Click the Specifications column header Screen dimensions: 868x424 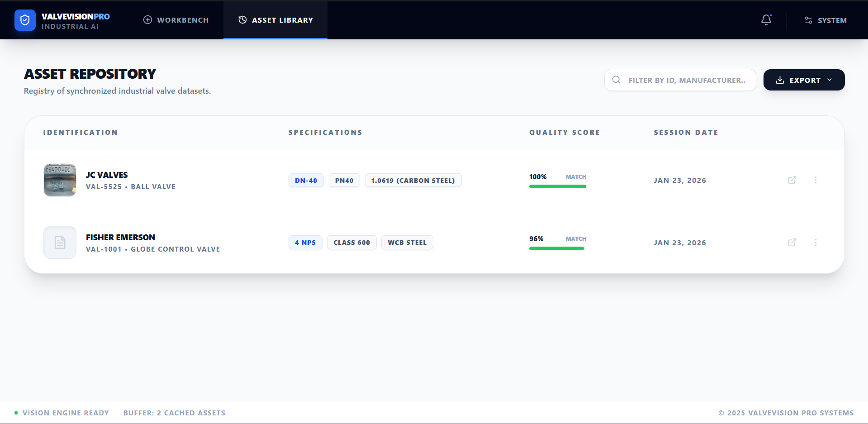[326, 133]
